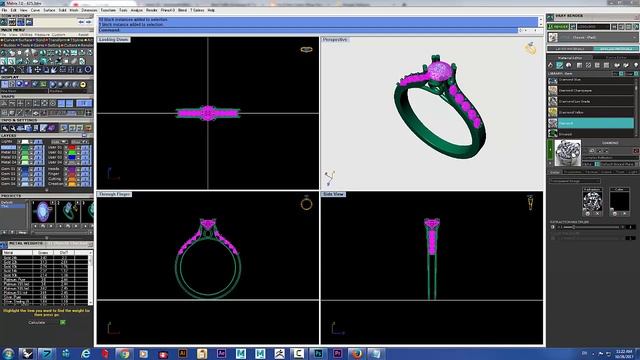Switch to the Scene Editor tab
The image size is (640, 360).
click(x=616, y=58)
